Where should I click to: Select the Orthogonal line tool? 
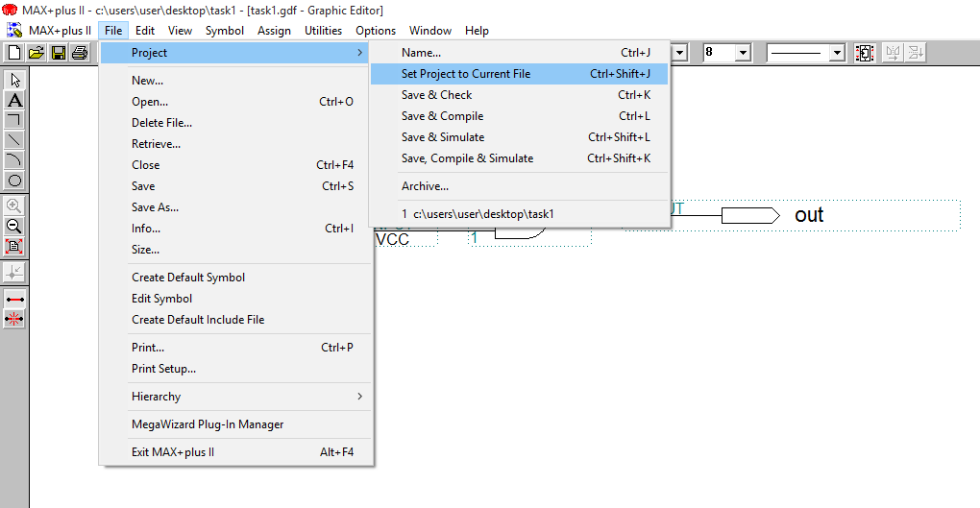(x=14, y=120)
